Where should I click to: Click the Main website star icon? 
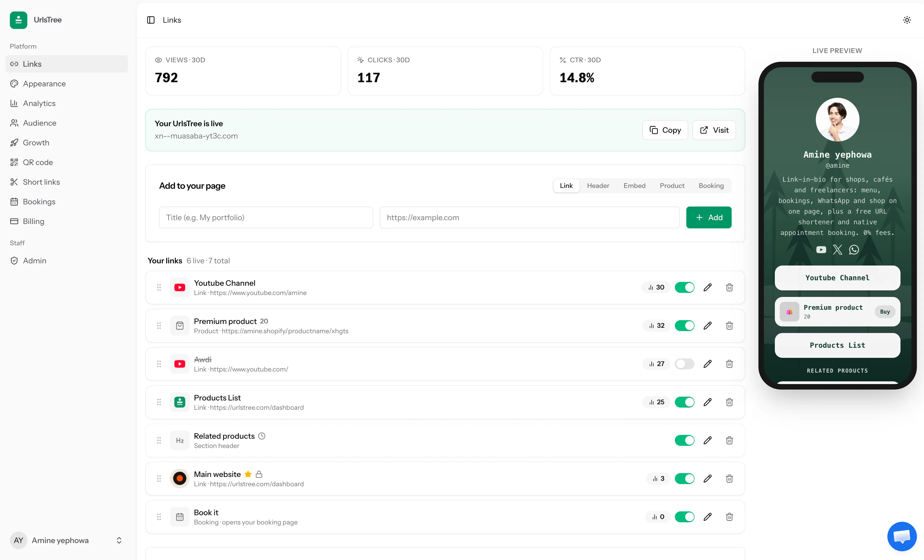[248, 474]
